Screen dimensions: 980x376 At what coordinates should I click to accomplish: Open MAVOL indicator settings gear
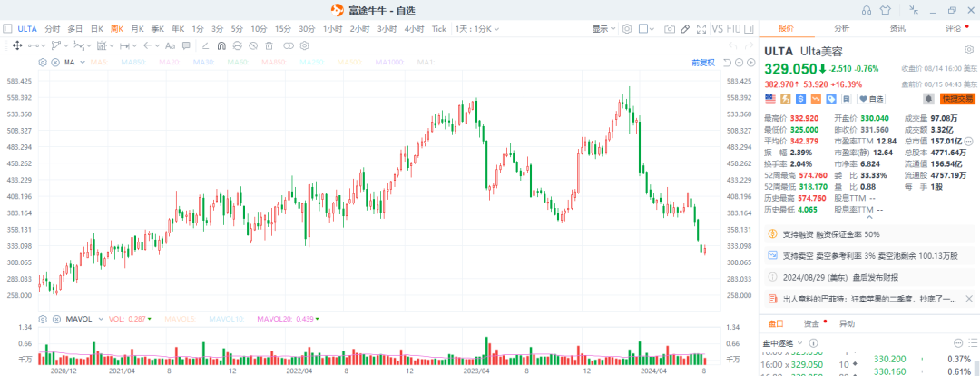click(43, 319)
